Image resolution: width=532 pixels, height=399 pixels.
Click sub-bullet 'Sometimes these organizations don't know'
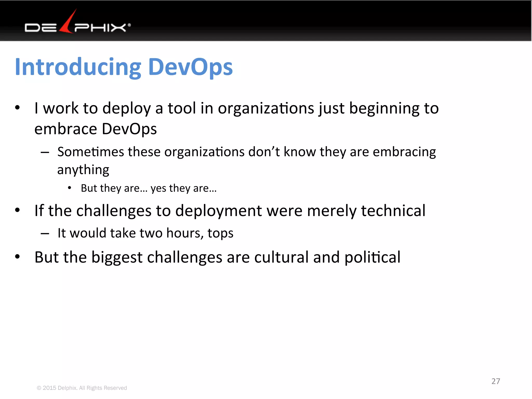coord(247,152)
